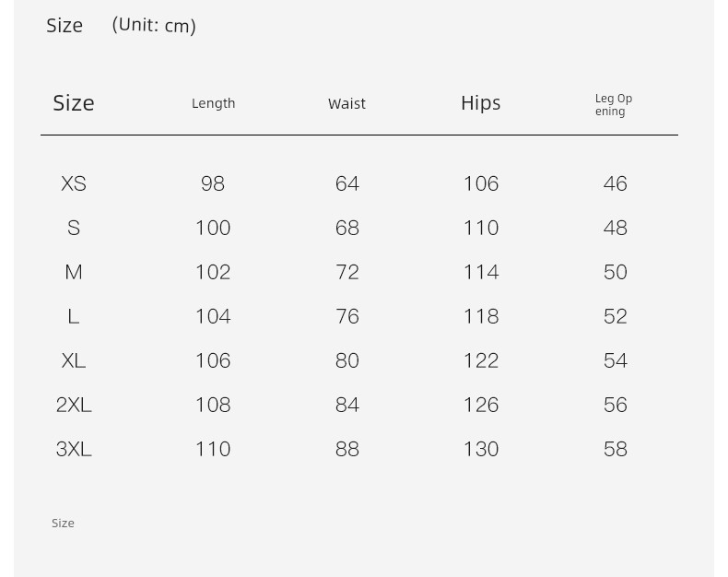The width and height of the screenshot is (728, 577).
Task: Click the small Size text at bottom
Action: tap(63, 524)
